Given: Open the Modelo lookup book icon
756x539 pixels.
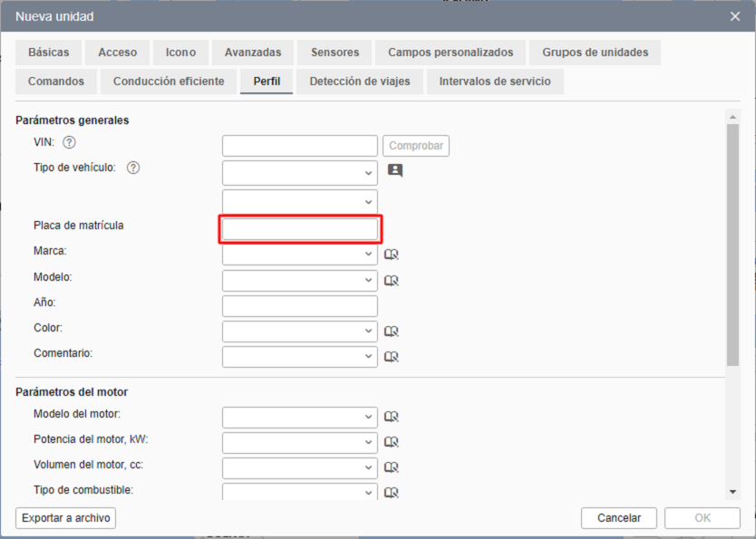Looking at the screenshot, I should 391,280.
